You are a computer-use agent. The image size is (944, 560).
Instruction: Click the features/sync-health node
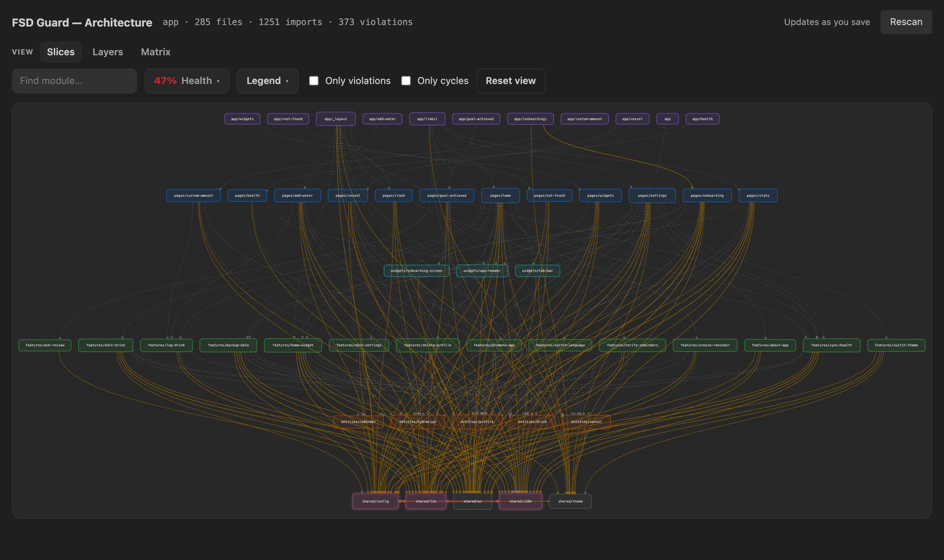click(x=831, y=345)
